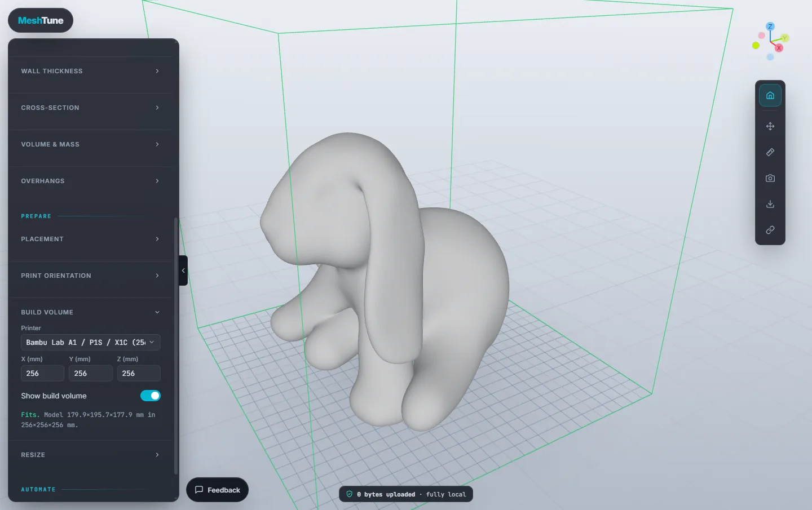Click the PREPARE section heading
The height and width of the screenshot is (510, 812).
[x=36, y=216]
